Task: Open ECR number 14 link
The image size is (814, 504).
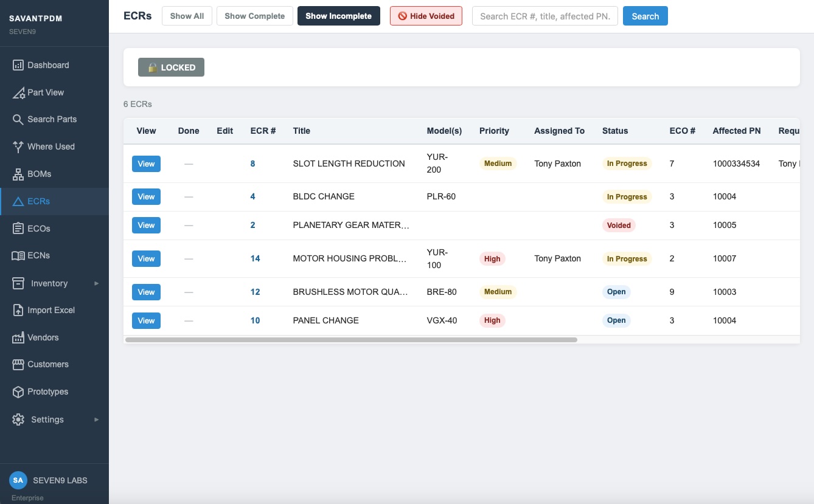Action: tap(255, 258)
